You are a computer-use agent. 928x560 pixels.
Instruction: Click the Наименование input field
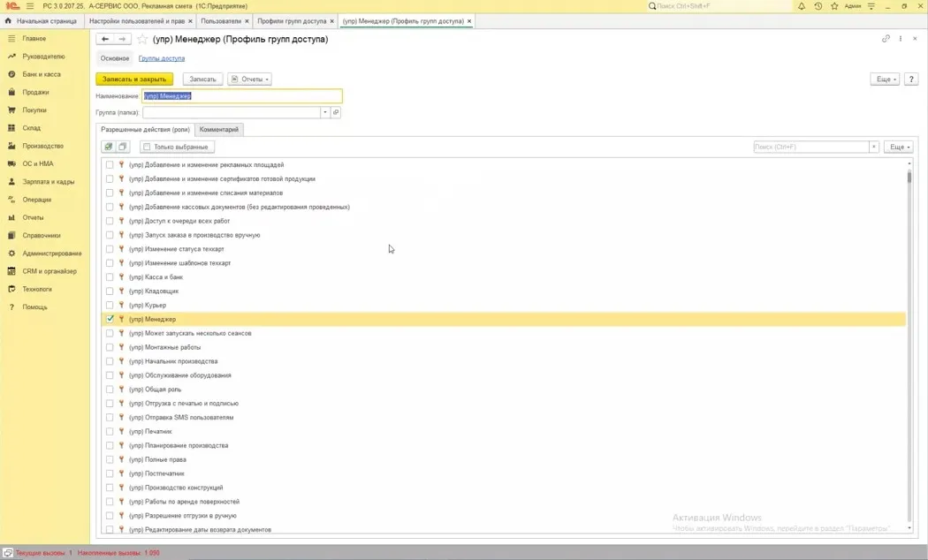coord(242,95)
